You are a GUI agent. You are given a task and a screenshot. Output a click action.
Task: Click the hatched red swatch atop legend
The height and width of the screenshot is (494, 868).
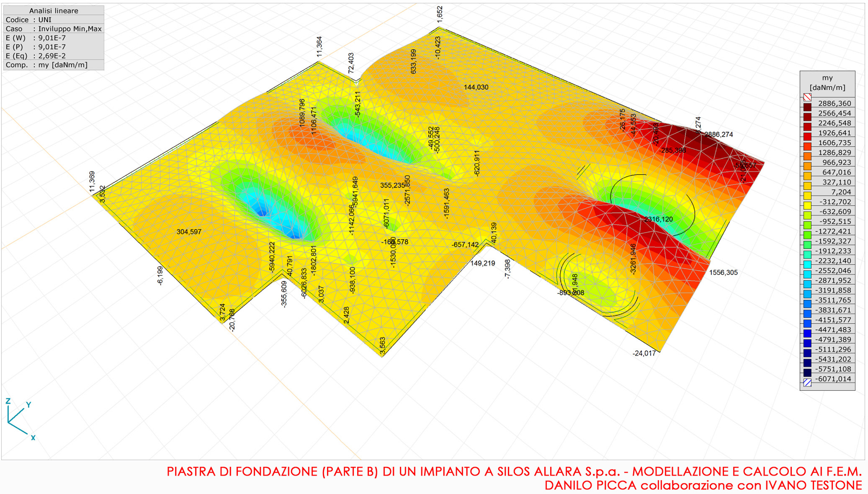click(807, 97)
